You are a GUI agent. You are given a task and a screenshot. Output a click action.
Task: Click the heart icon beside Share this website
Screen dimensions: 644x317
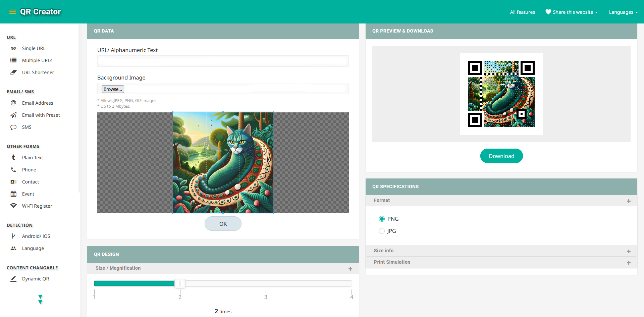point(548,12)
